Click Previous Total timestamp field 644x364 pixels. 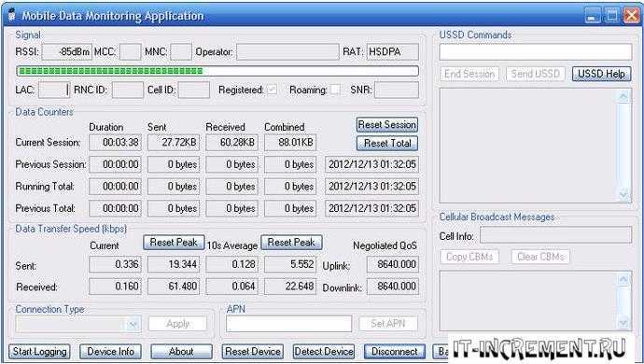pyautogui.click(x=371, y=209)
